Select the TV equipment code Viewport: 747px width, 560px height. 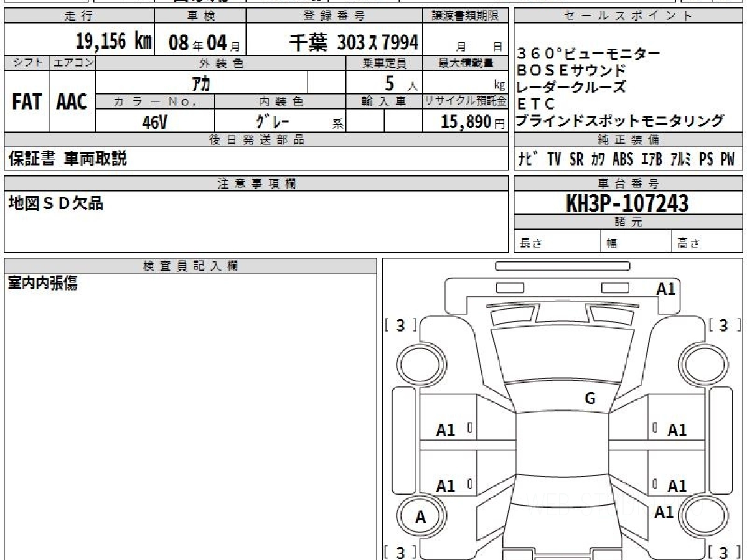(555, 159)
